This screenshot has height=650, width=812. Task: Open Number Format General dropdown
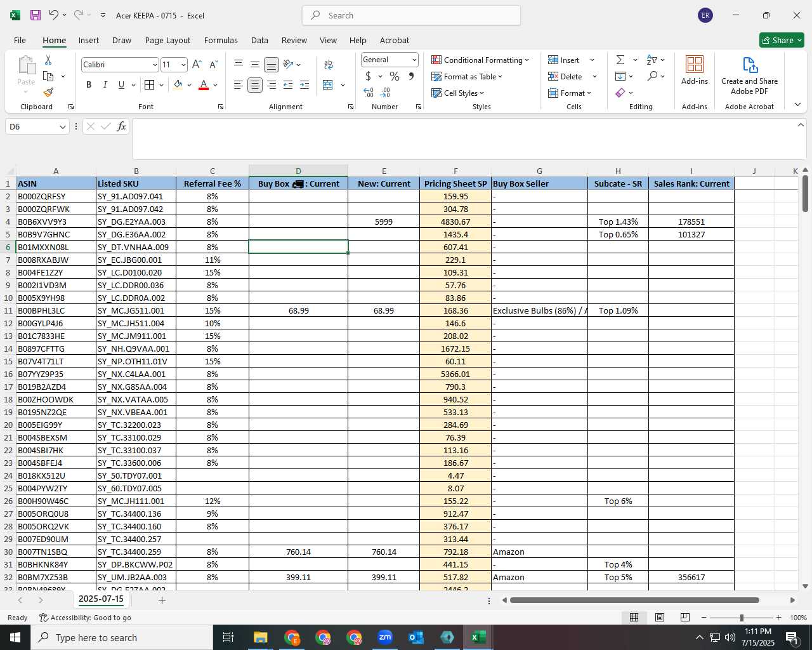[414, 60]
